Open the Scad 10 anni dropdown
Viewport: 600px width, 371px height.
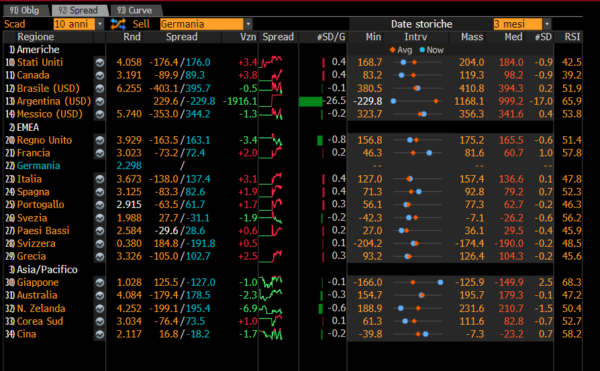(78, 24)
